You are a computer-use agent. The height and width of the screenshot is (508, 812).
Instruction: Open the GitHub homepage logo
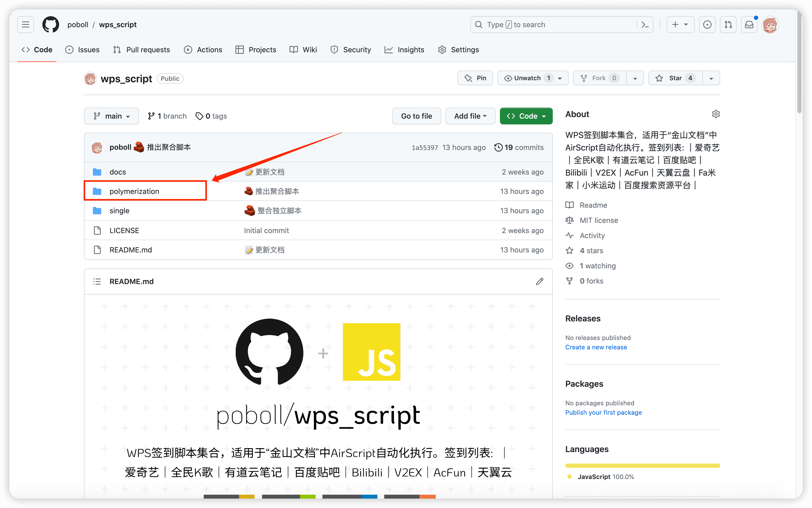pos(51,25)
